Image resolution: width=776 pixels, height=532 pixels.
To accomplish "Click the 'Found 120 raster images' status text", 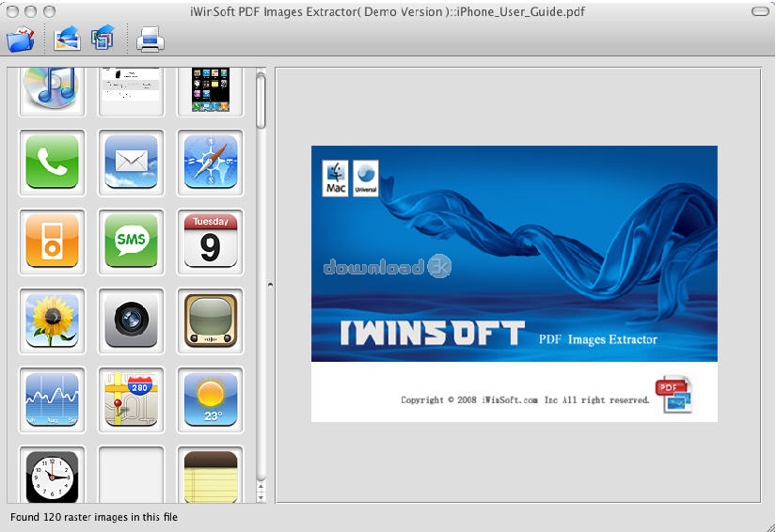I will pyautogui.click(x=93, y=517).
